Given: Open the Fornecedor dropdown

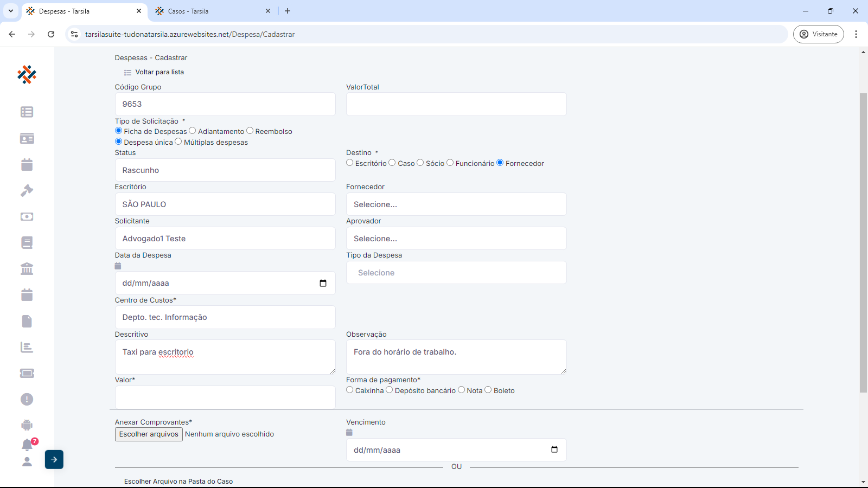Looking at the screenshot, I should [x=456, y=204].
